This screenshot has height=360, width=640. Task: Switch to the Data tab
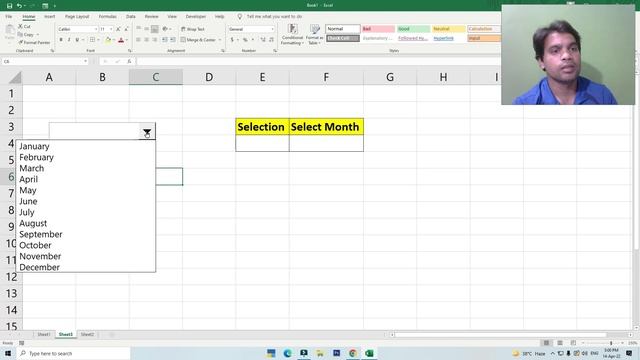pyautogui.click(x=131, y=16)
